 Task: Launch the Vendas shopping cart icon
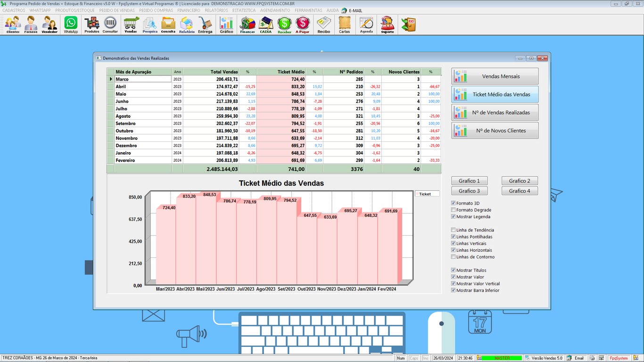[131, 25]
